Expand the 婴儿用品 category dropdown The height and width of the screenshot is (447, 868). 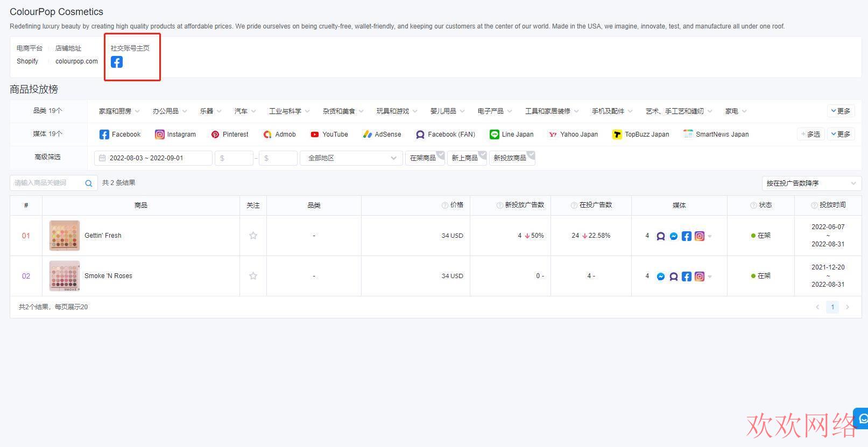pyautogui.click(x=447, y=111)
